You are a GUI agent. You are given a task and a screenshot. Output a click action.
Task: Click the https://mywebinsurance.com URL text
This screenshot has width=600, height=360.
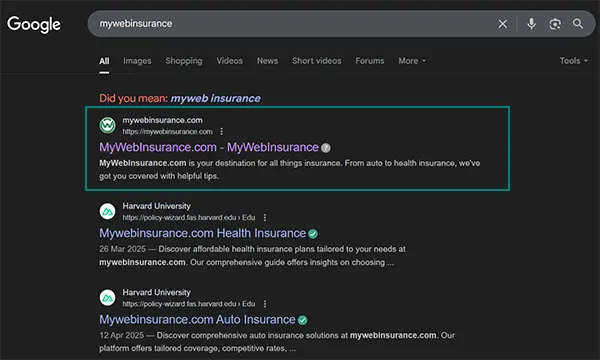(168, 132)
